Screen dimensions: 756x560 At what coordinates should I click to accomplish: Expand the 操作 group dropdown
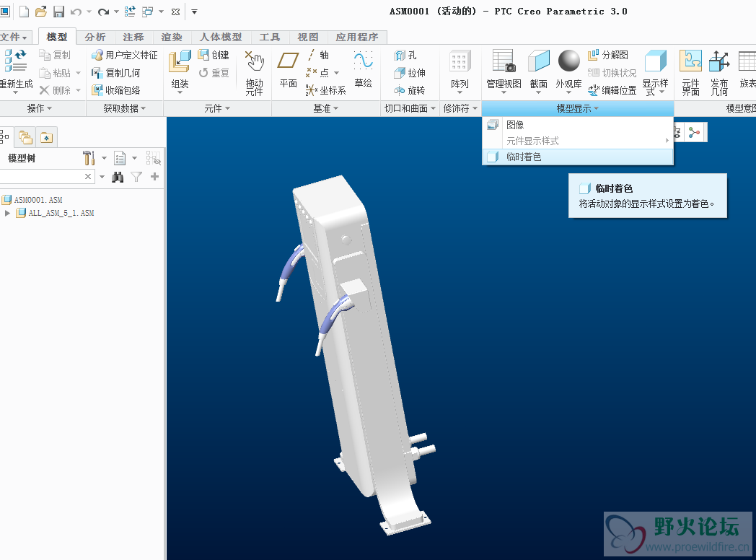click(40, 108)
